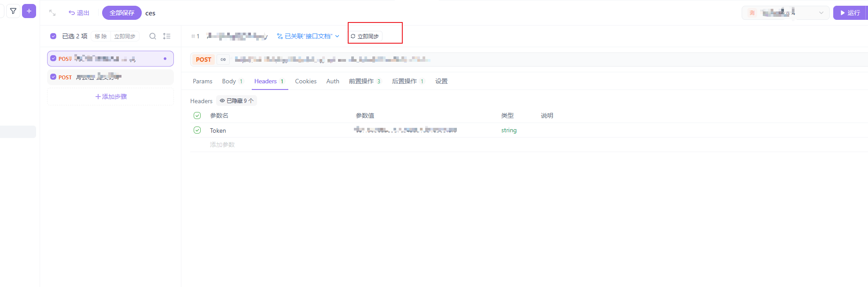
Task: Click the step name field after #1
Action: (237, 36)
